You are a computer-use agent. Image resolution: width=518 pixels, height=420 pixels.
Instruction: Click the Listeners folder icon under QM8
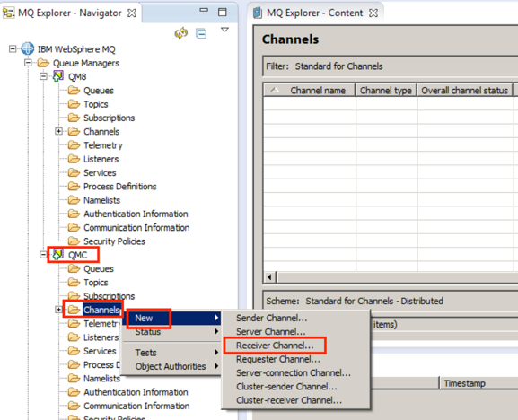tap(74, 159)
